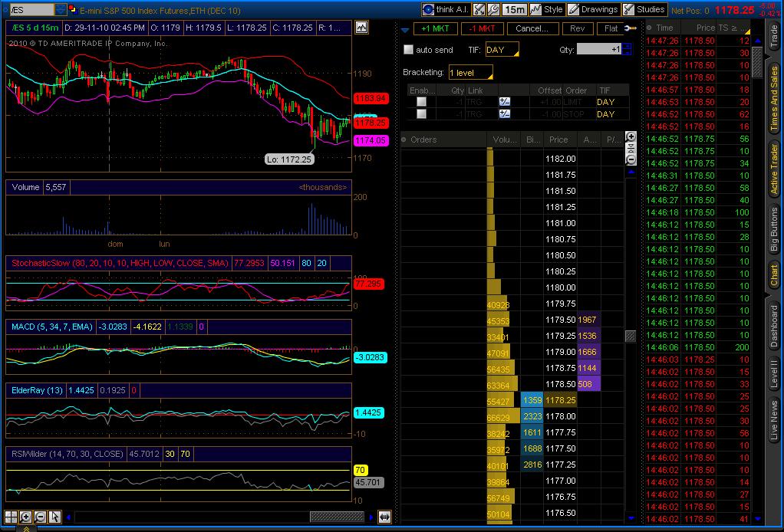Zoom in on the chart
This screenshot has height=532, width=784.
coord(25,517)
